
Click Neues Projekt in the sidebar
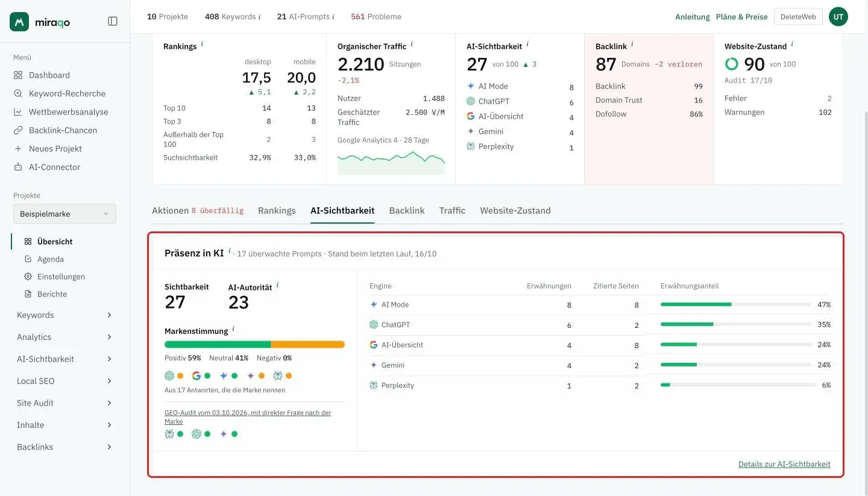[x=48, y=149]
